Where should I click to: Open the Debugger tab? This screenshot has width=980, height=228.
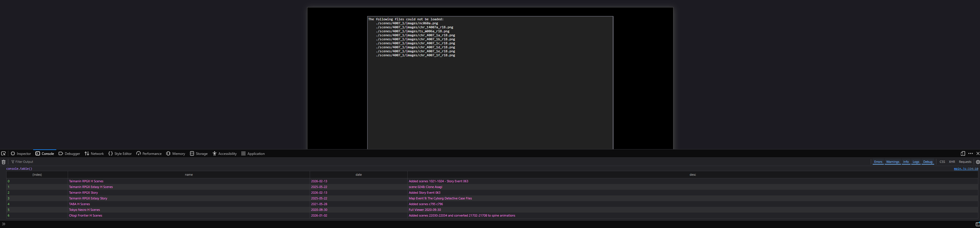69,154
